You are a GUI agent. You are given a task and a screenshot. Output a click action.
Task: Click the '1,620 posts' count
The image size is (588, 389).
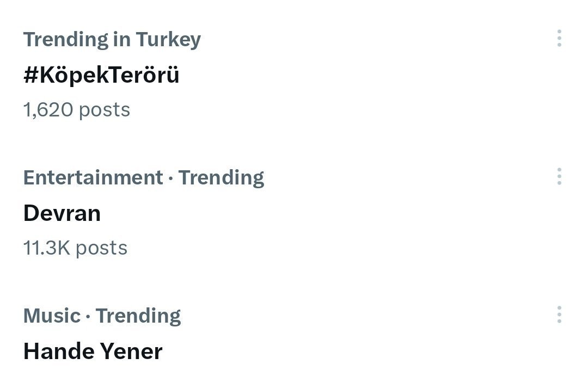click(77, 110)
